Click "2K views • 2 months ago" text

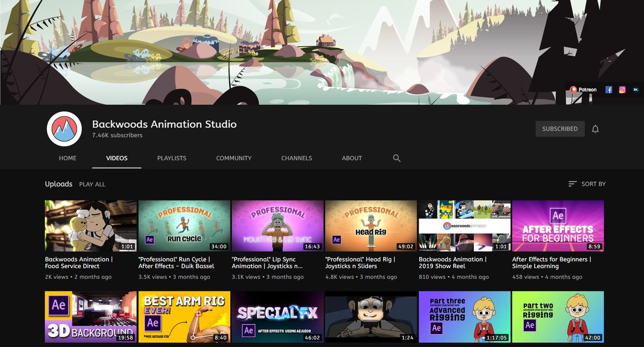78,277
